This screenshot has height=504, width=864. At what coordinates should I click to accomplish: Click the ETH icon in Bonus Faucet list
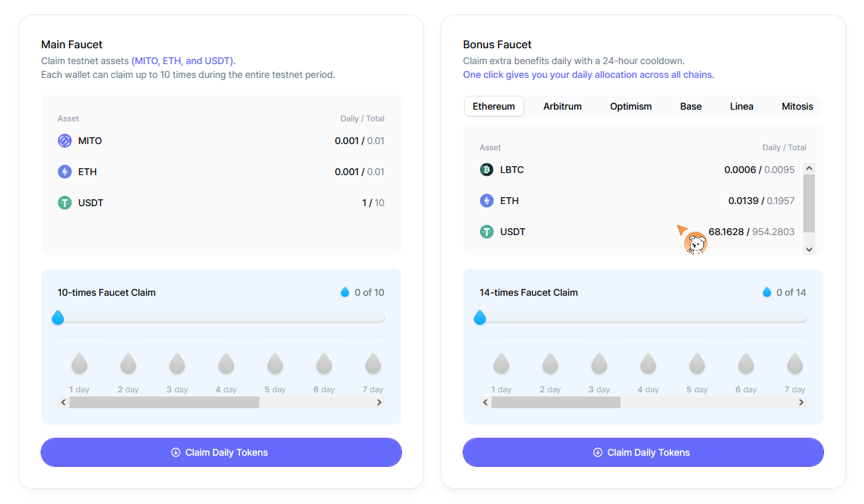487,201
